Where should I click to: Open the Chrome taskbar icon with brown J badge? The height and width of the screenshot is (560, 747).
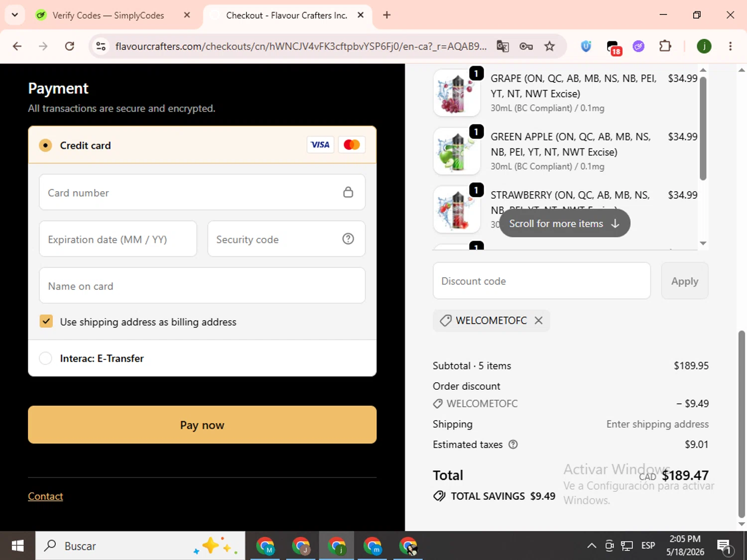click(301, 546)
